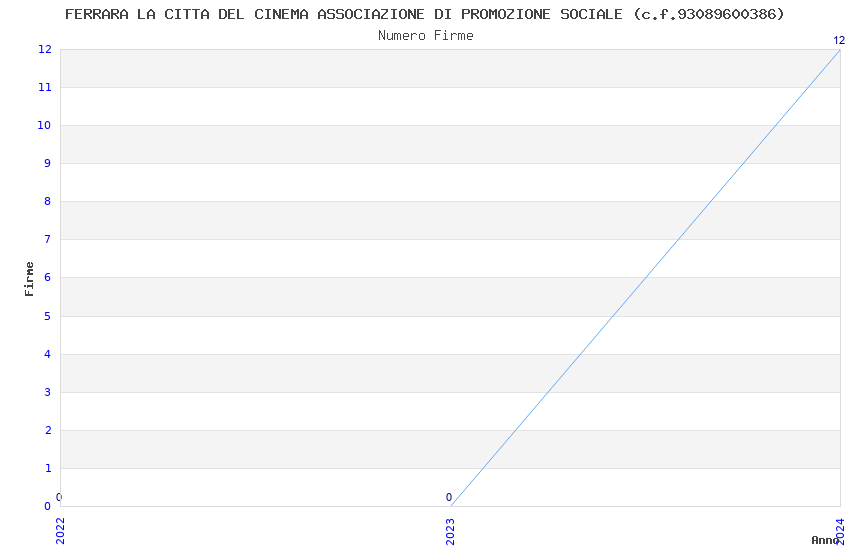This screenshot has width=850, height=550.
Task: Click the subtitle Numero Firme
Action: pyautogui.click(x=426, y=35)
